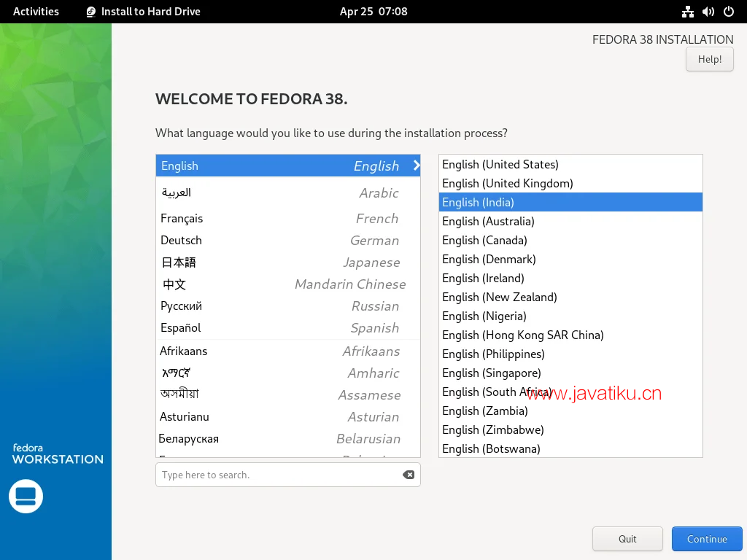The width and height of the screenshot is (747, 560).
Task: Click the Install to Hard Drive app icon
Action: (90, 12)
